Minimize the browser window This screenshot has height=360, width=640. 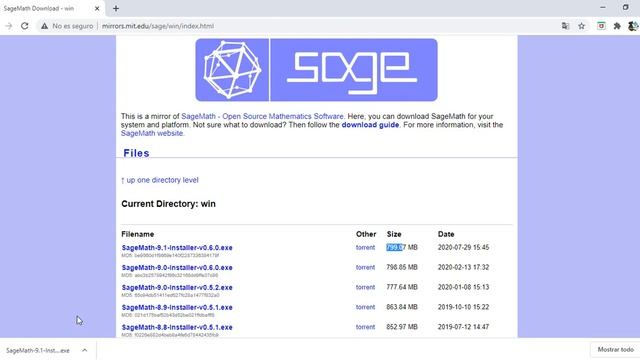pos(603,7)
